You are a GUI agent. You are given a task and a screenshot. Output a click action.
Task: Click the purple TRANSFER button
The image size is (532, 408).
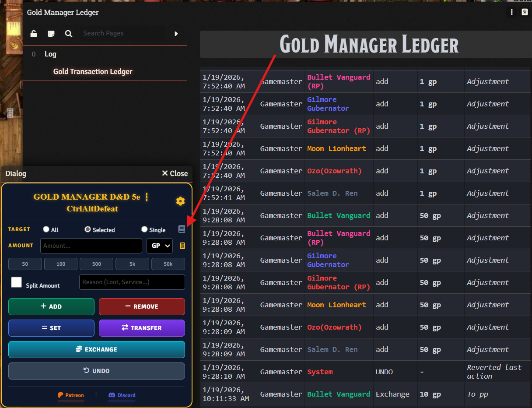142,328
